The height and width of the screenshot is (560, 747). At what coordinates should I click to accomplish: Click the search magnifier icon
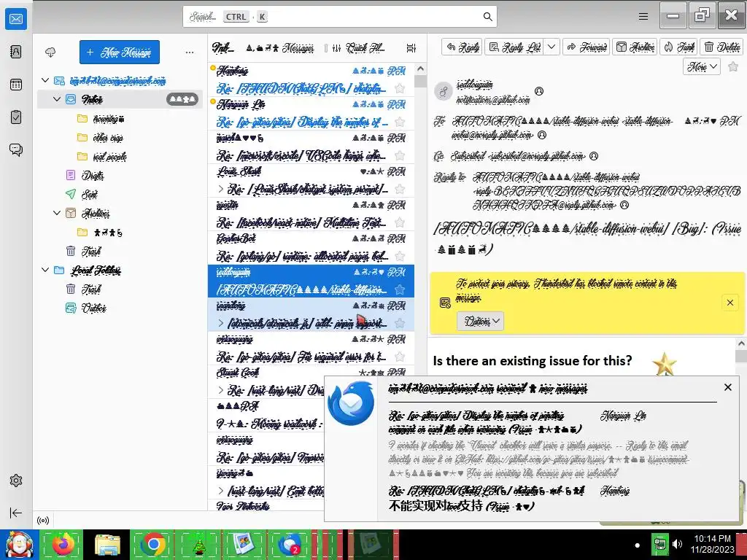point(487,17)
